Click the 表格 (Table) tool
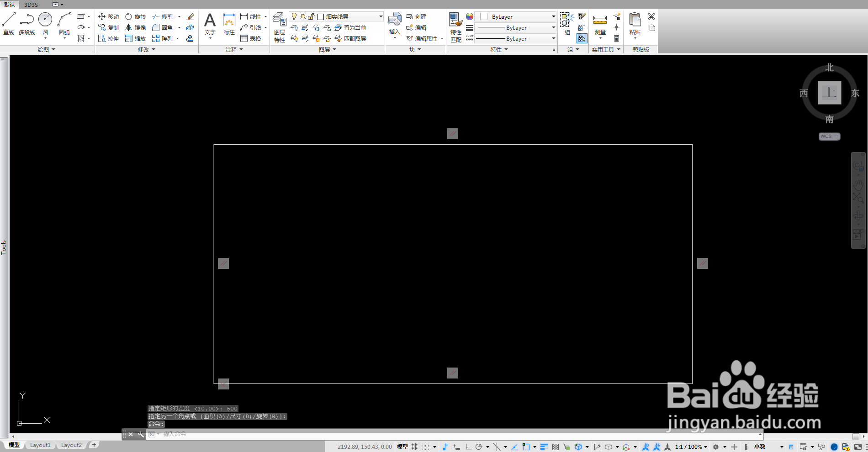Image resolution: width=868 pixels, height=452 pixels. 251,38
